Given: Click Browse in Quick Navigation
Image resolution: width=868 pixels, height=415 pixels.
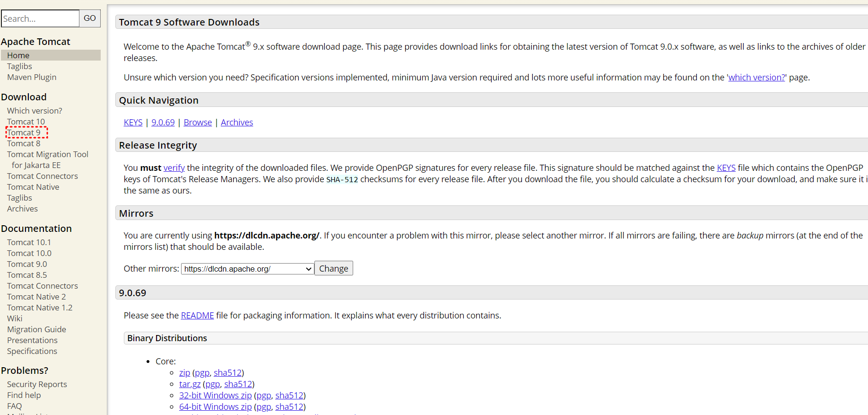Looking at the screenshot, I should click(x=198, y=122).
